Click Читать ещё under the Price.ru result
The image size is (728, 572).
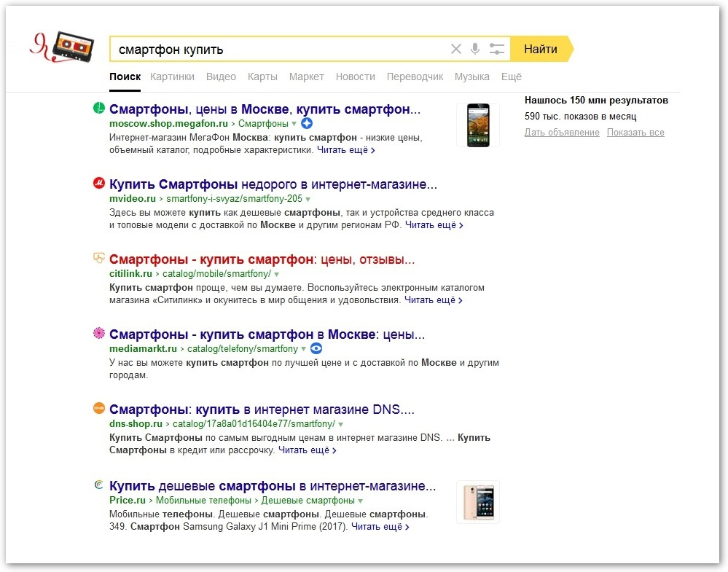(380, 527)
